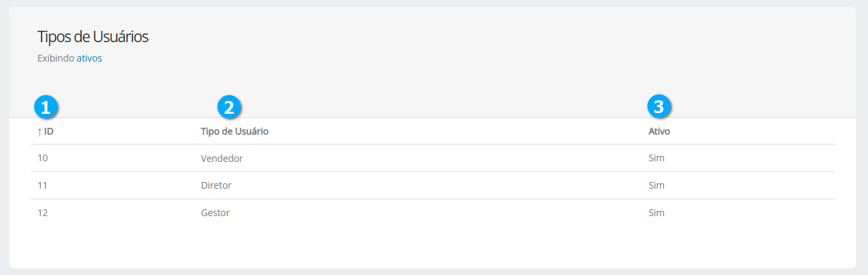868x275 pixels.
Task: Click the numbered badge 2 above Tipo de Usuário
Action: [x=229, y=106]
